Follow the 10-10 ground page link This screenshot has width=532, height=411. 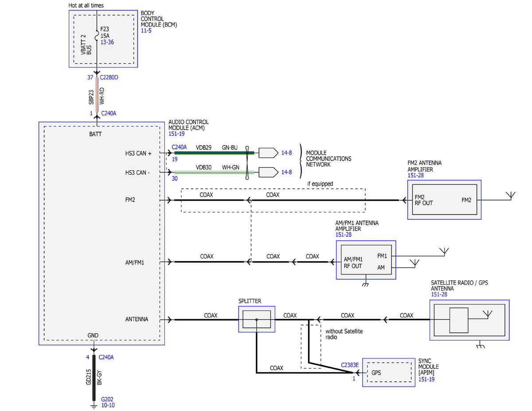pos(108,405)
